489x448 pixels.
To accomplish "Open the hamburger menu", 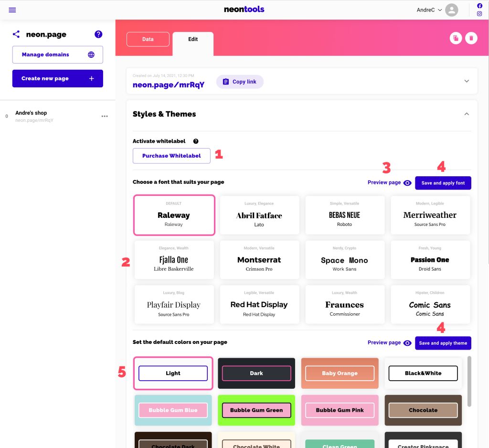I will coord(12,10).
